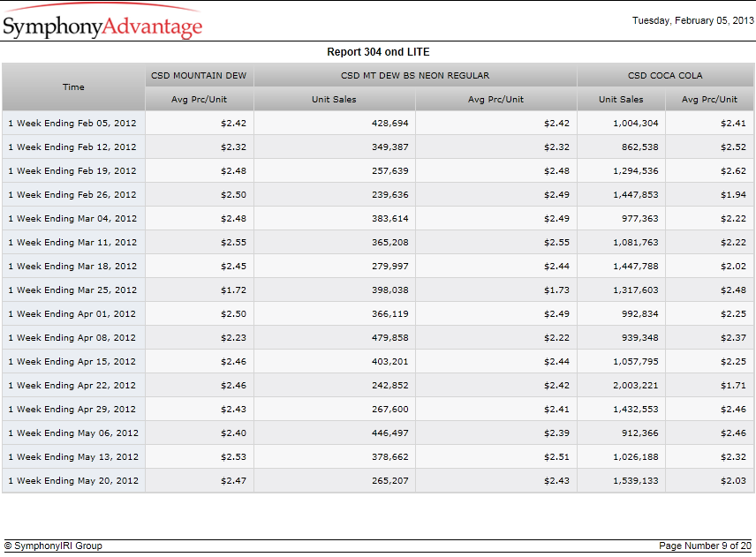This screenshot has width=756, height=557.
Task: Select row 1 Week Ending Apr 08, 2012
Action: coord(378,338)
